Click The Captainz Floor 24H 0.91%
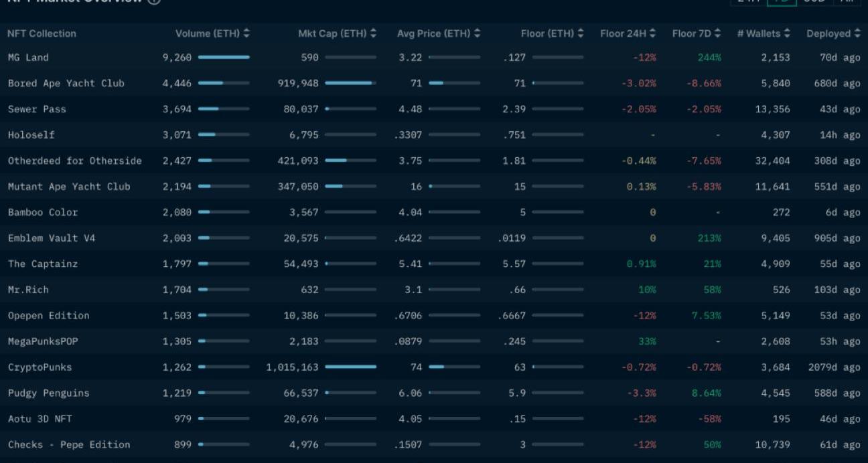Screen dimensions: 868x463 tap(642, 264)
